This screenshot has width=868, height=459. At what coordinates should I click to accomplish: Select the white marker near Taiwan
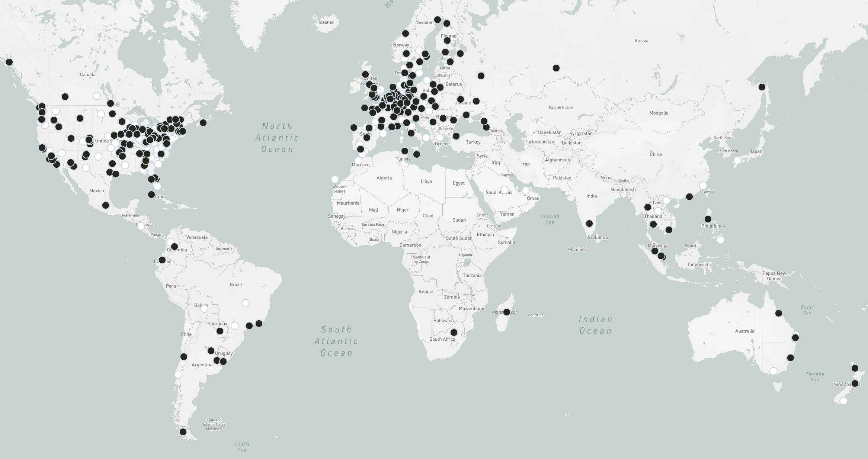[703, 185]
